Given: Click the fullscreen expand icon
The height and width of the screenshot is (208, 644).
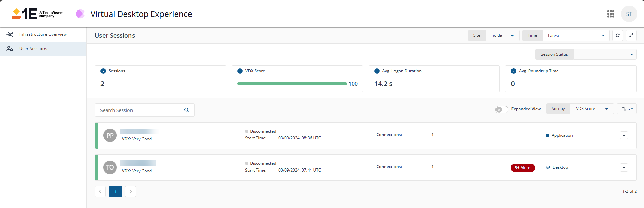Looking at the screenshot, I should [631, 35].
